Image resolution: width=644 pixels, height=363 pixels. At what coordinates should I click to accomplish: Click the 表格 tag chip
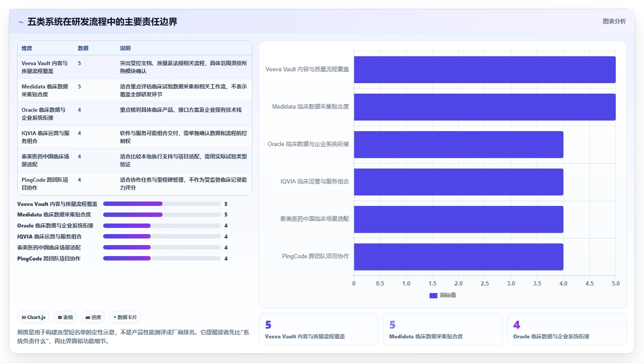pyautogui.click(x=65, y=317)
